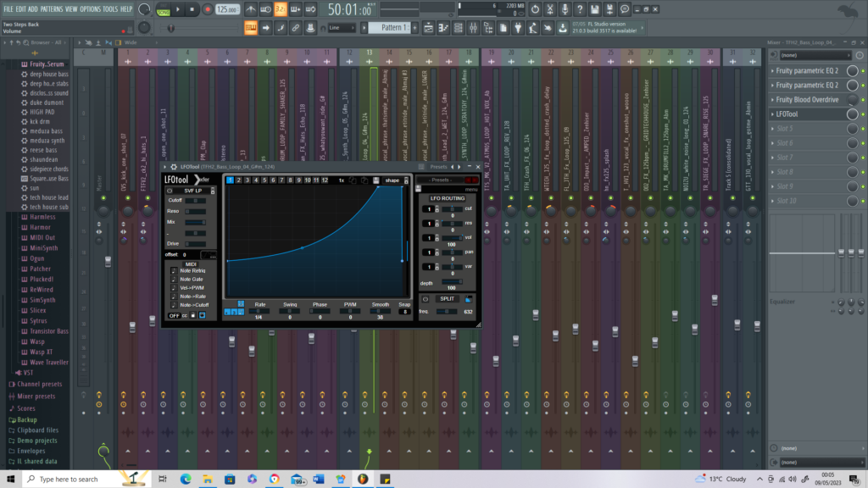Open the mixer view icon in the toolbar
The width and height of the screenshot is (868, 488).
click(x=473, y=28)
